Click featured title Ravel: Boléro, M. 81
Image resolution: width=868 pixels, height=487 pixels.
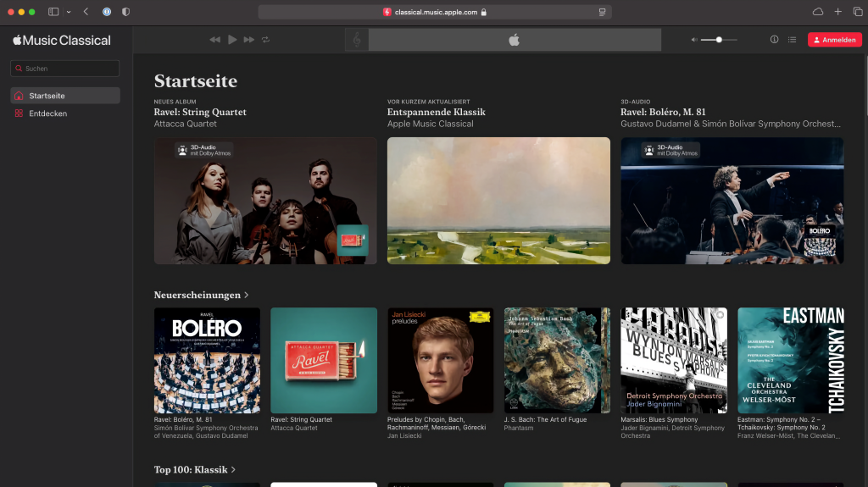[x=663, y=112]
